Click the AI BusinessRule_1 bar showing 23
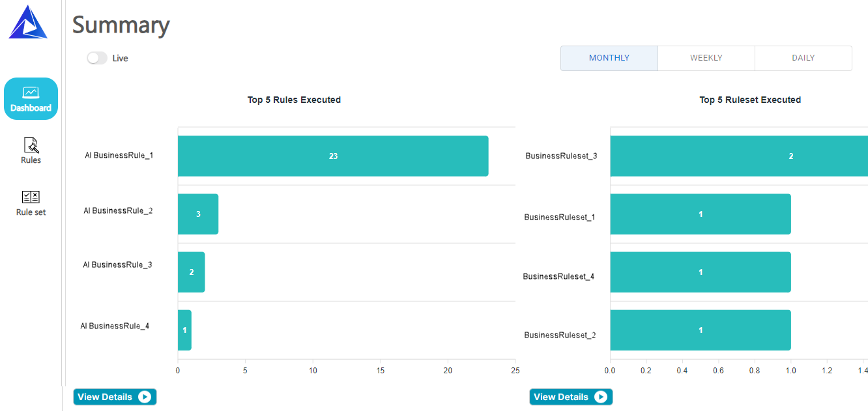868x415 pixels. point(333,156)
